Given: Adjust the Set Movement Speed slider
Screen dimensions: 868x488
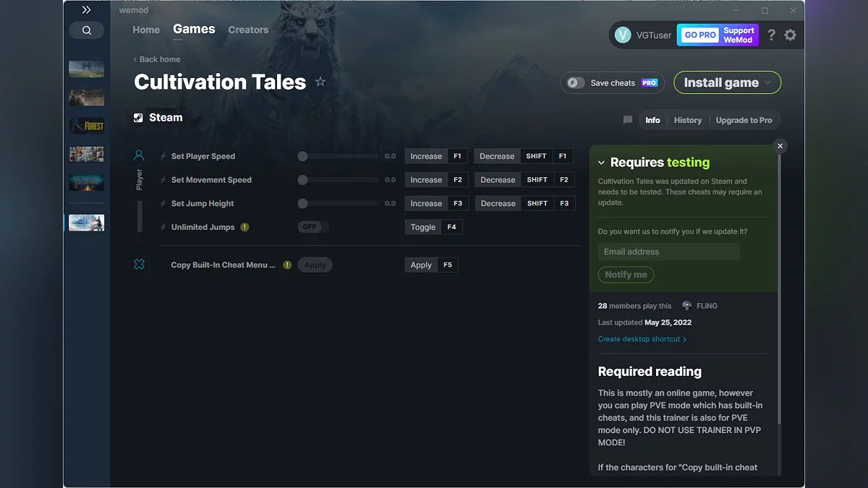Looking at the screenshot, I should click(x=338, y=180).
